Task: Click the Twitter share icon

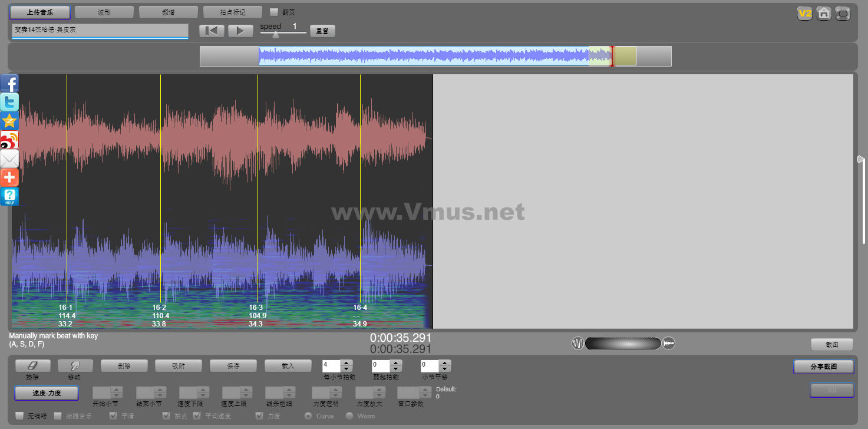Action: pos(9,103)
